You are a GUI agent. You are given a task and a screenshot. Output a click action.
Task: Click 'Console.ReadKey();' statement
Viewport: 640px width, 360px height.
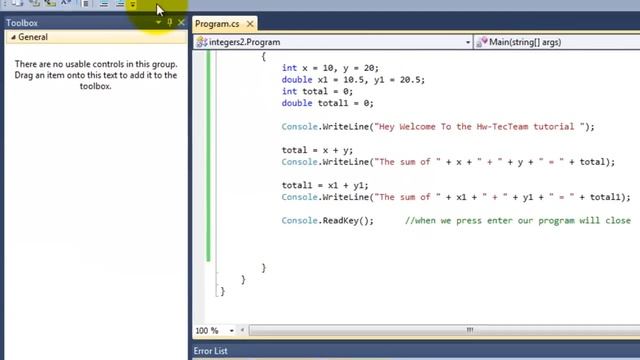327,221
